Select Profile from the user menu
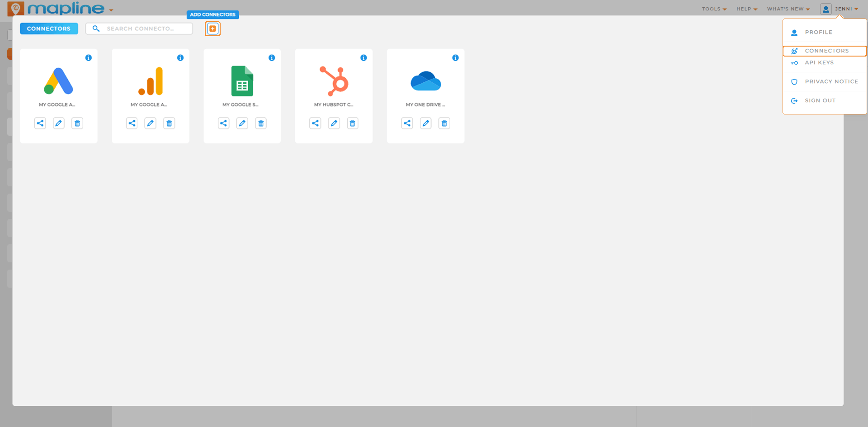 818,32
